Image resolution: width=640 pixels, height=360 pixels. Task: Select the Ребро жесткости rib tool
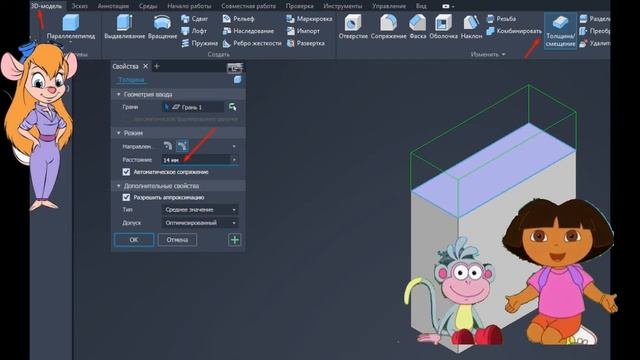252,43
